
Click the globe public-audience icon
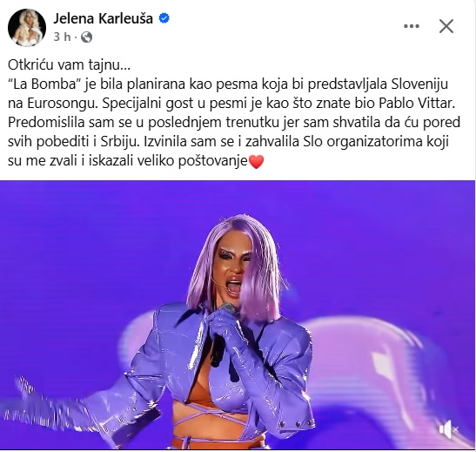click(86, 37)
